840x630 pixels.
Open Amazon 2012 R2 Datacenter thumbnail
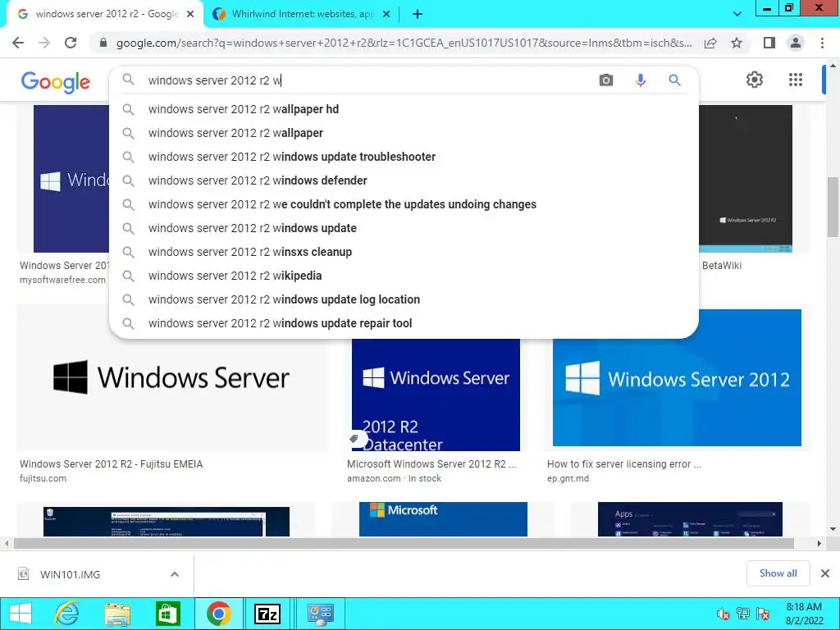point(436,395)
